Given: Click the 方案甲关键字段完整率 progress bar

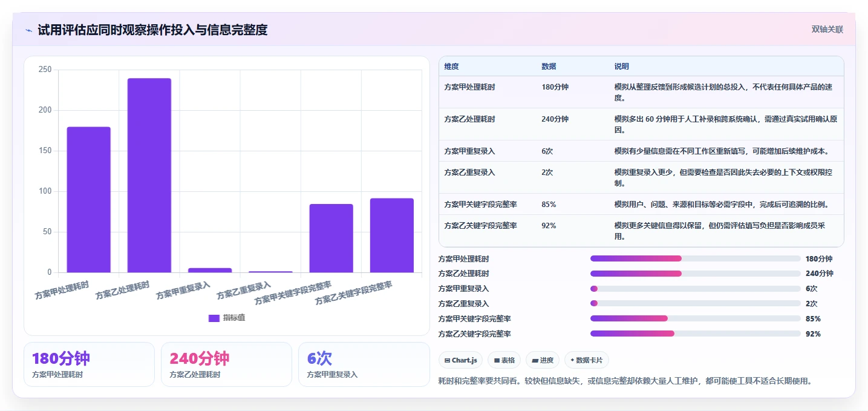Looking at the screenshot, I should point(696,318).
